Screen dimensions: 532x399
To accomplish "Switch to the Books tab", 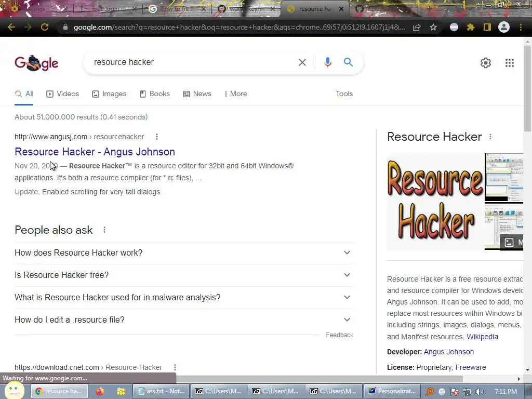I will coord(155,94).
